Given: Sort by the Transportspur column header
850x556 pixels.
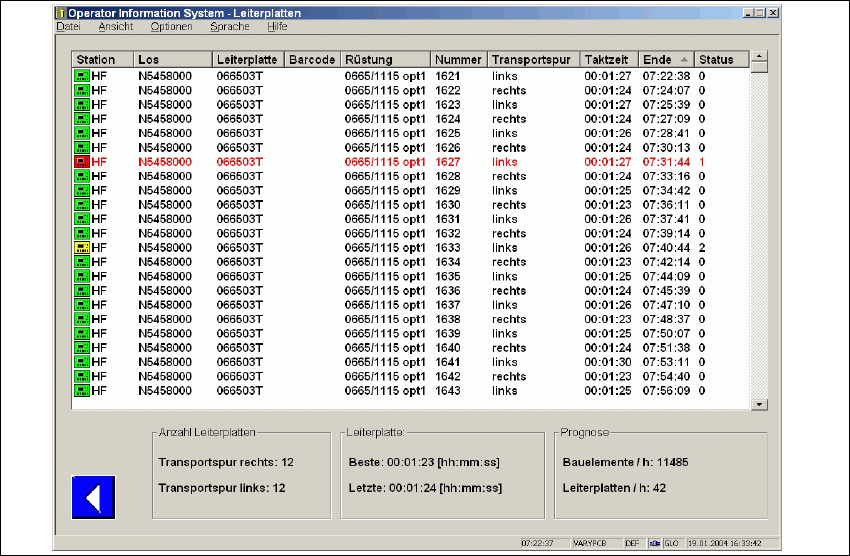Looking at the screenshot, I should tap(533, 60).
